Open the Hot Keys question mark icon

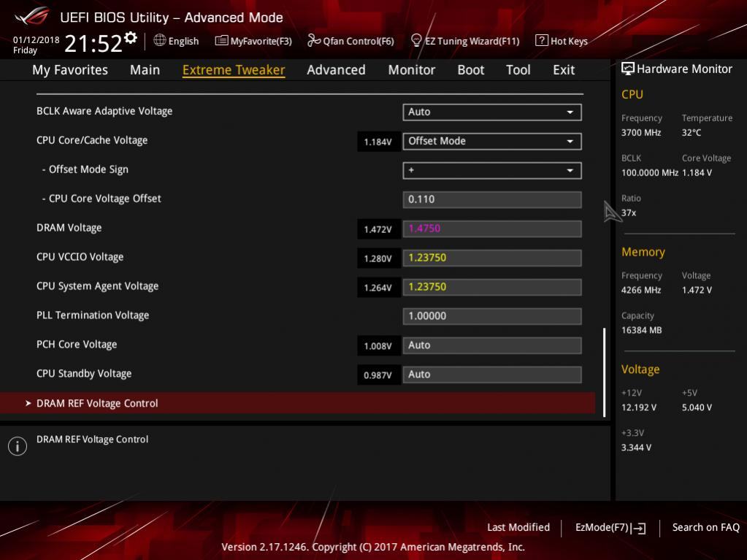[x=541, y=40]
